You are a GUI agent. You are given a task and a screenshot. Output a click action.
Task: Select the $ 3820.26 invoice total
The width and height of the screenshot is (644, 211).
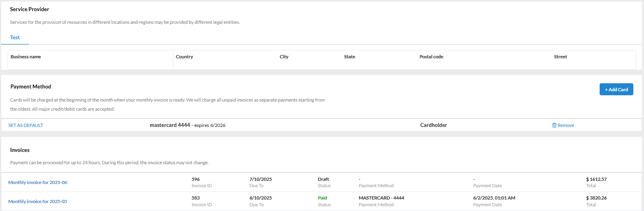(596, 198)
